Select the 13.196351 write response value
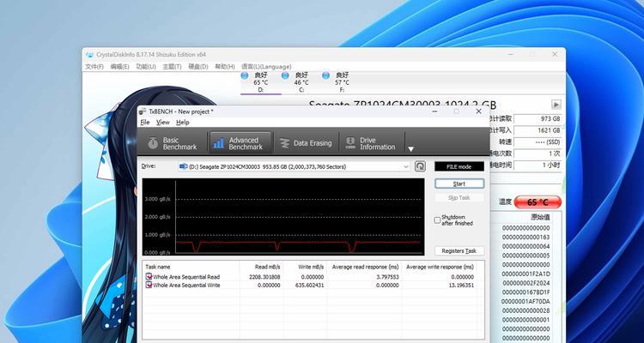This screenshot has height=343, width=644. click(x=460, y=286)
